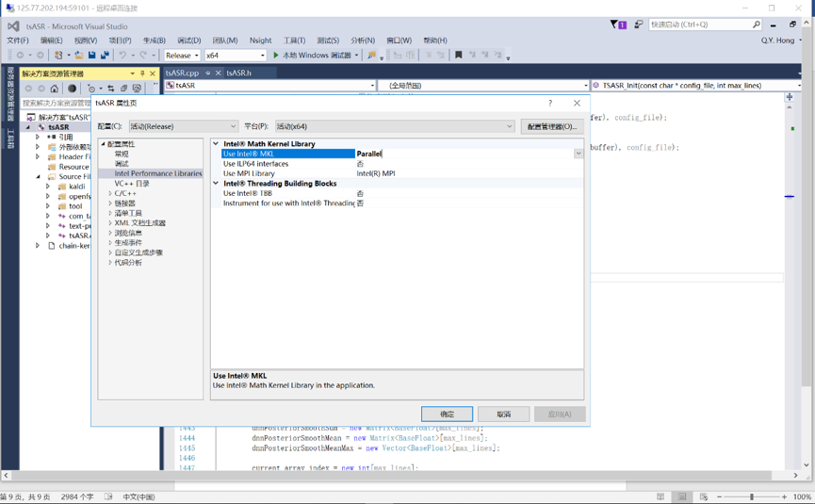Click the bookmark icon in the toolbar

pyautogui.click(x=459, y=55)
